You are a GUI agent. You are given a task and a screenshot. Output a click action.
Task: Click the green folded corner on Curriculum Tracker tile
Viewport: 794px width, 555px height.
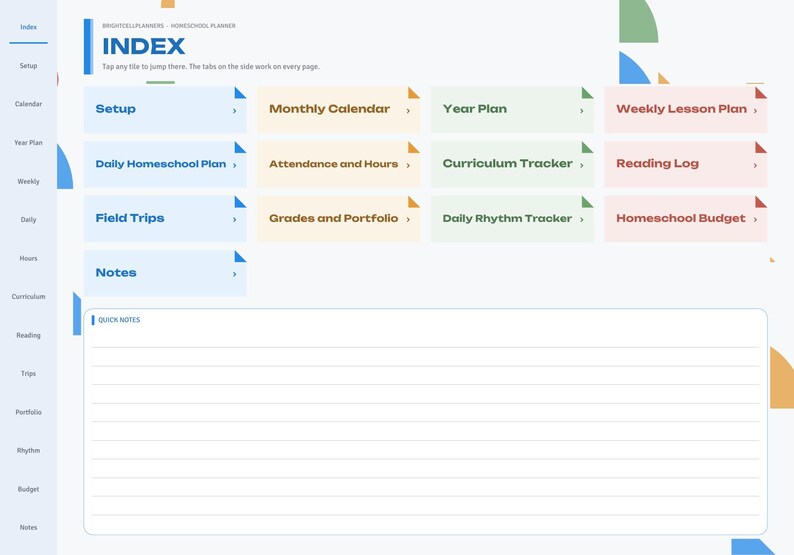[x=587, y=147]
